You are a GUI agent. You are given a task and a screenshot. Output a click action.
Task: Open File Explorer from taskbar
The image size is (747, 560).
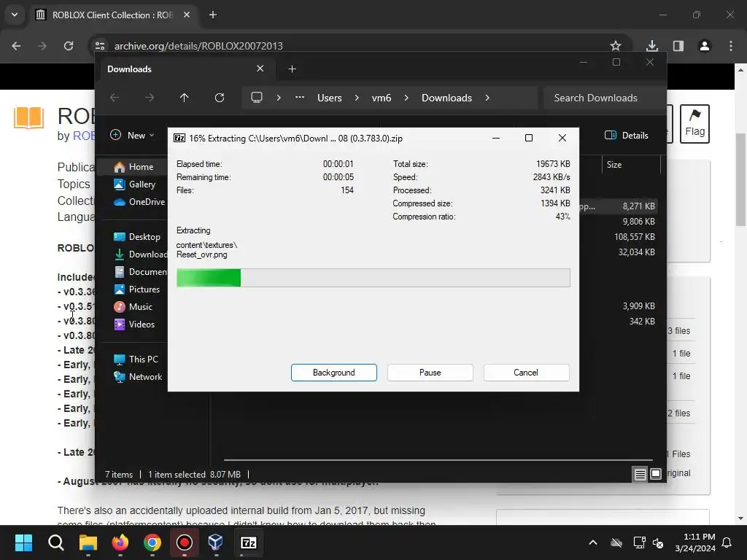pyautogui.click(x=88, y=542)
